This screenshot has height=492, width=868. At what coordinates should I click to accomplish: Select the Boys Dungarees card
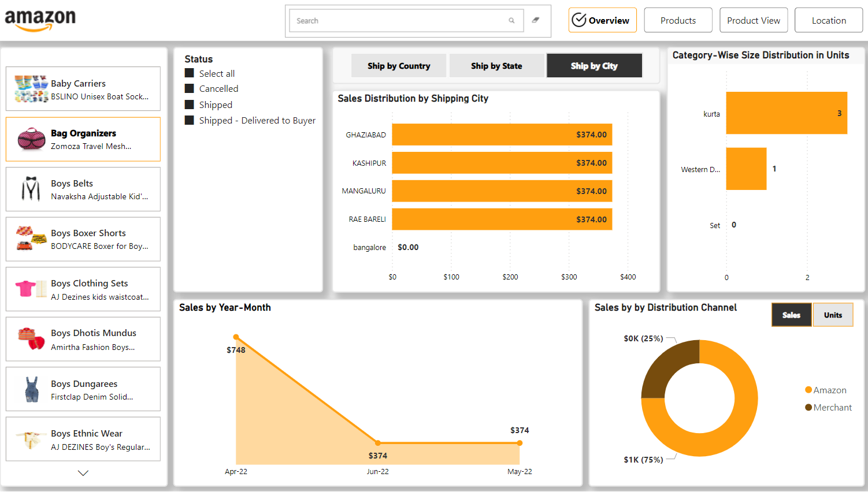tap(83, 389)
